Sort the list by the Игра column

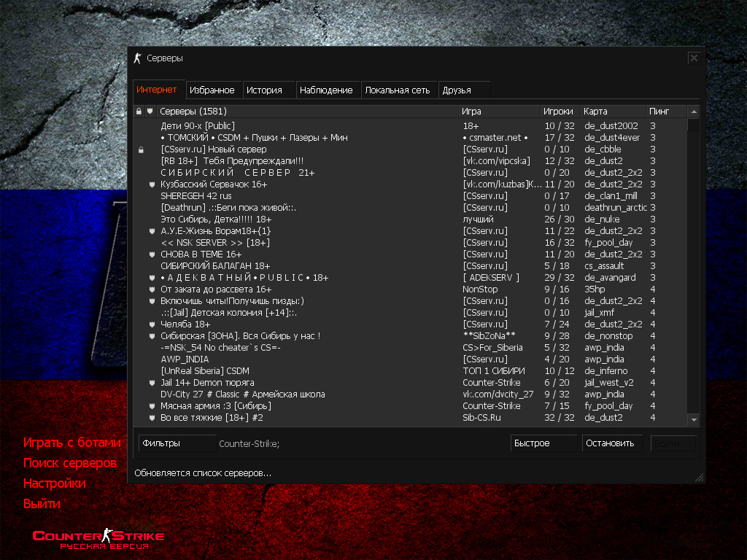(x=499, y=112)
